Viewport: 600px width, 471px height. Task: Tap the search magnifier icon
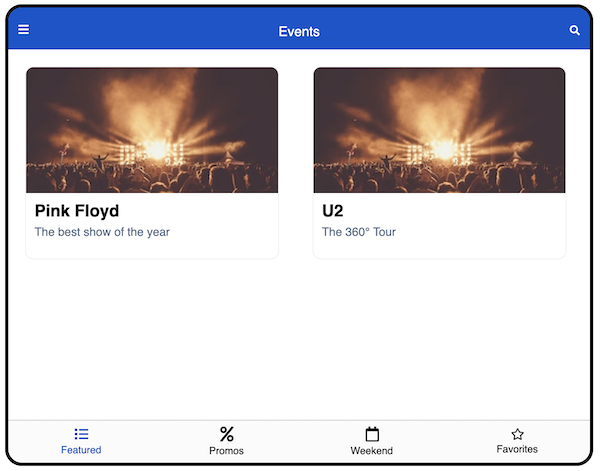pyautogui.click(x=575, y=31)
